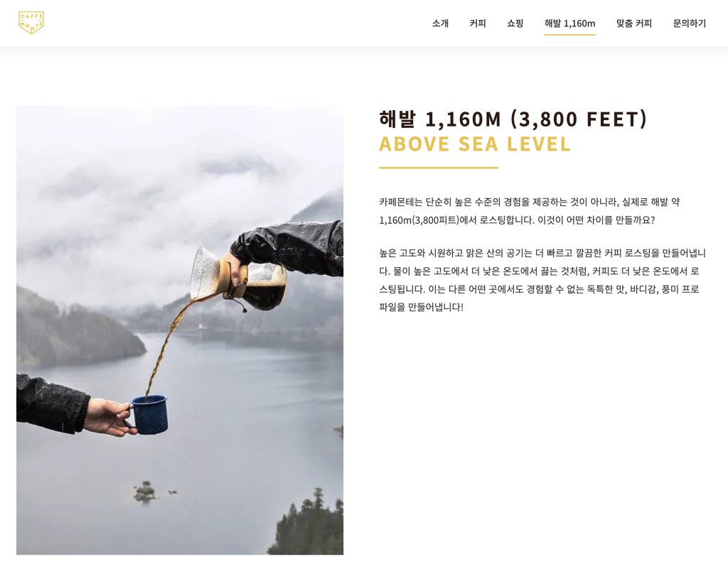
Task: Click the Caffe Monte logo icon
Action: tap(31, 23)
